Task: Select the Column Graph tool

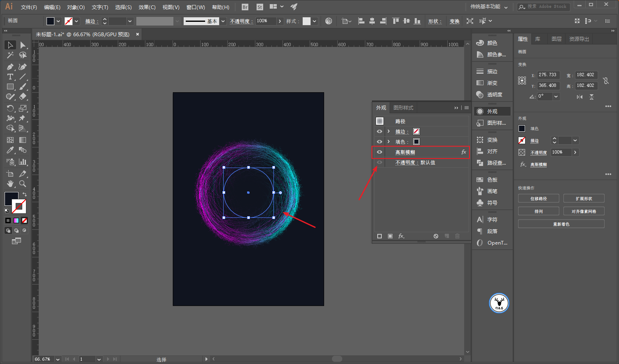Action: [23, 162]
